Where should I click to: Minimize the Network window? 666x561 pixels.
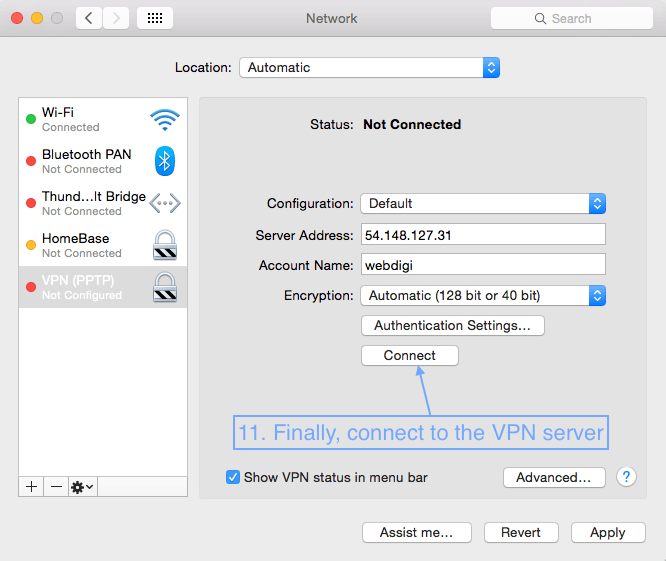tap(37, 18)
